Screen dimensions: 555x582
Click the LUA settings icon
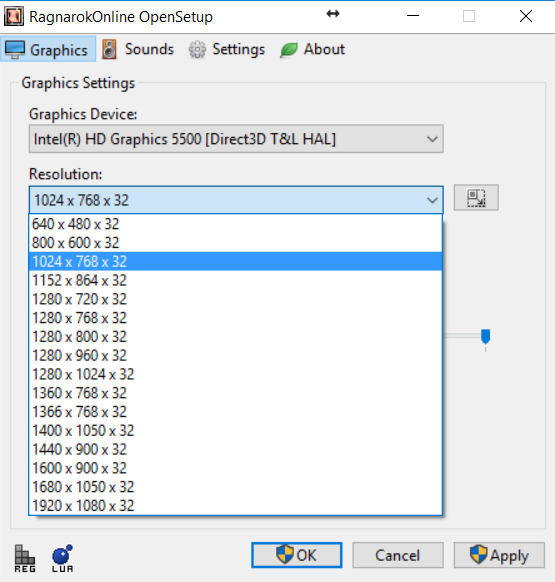(x=62, y=558)
